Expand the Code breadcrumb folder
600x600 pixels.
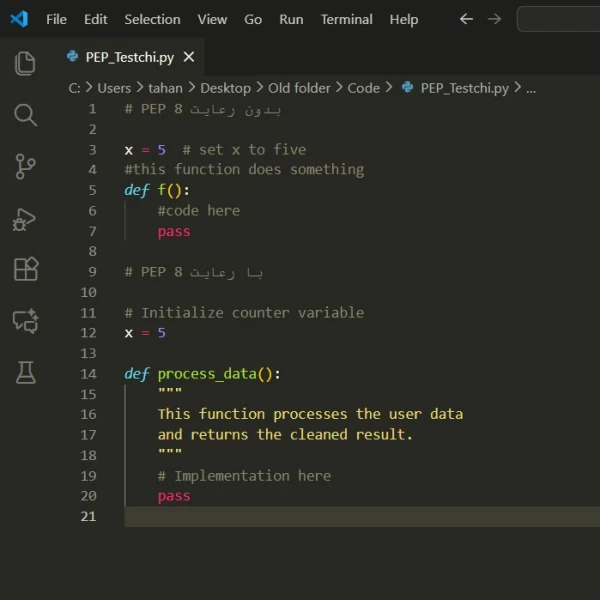[363, 88]
